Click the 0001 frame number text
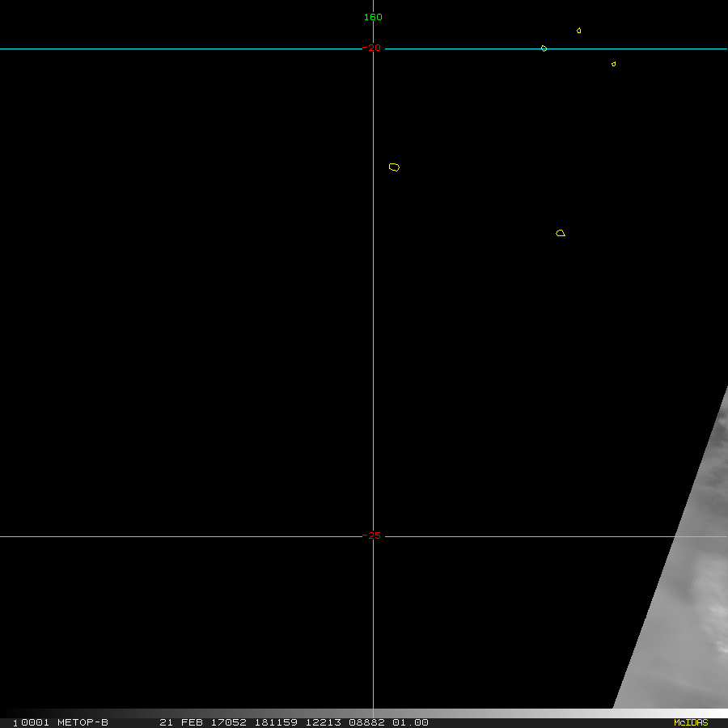 click(36, 722)
